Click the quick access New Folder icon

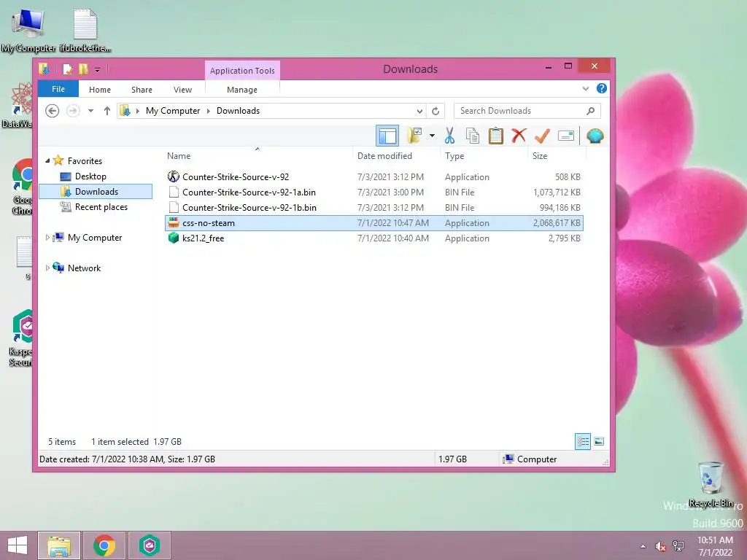tap(83, 69)
